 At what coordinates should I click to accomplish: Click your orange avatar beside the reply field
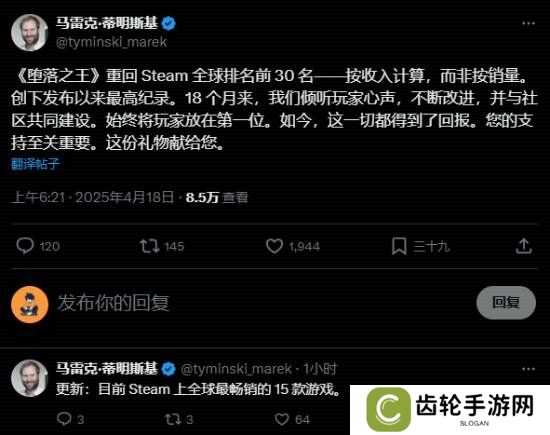coord(29,304)
